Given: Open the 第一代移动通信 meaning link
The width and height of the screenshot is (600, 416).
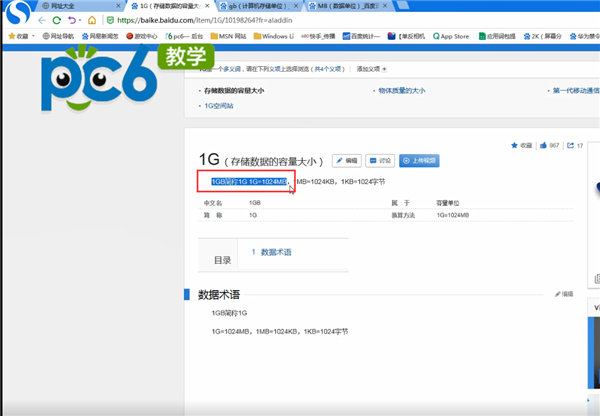Looking at the screenshot, I should point(576,91).
